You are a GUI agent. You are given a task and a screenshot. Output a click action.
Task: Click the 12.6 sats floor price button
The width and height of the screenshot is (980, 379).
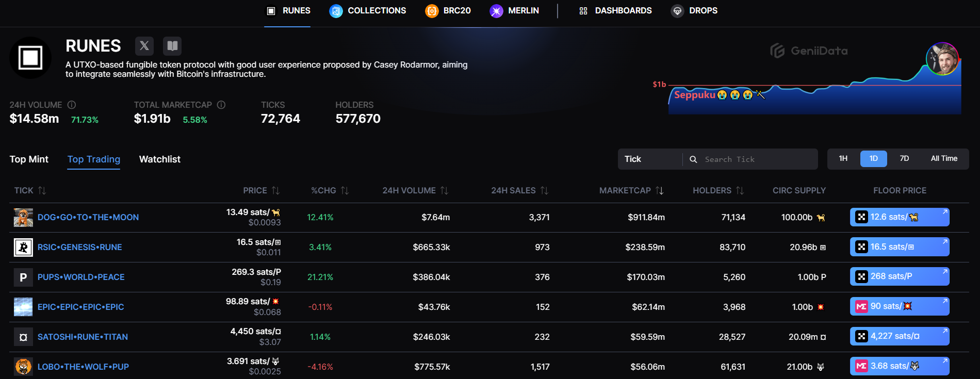[899, 217]
